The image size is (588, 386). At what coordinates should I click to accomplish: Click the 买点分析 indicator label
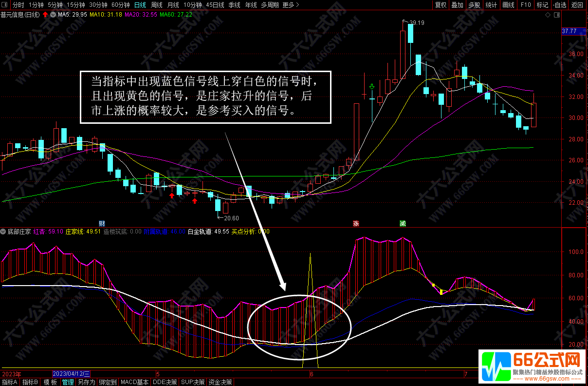point(243,232)
